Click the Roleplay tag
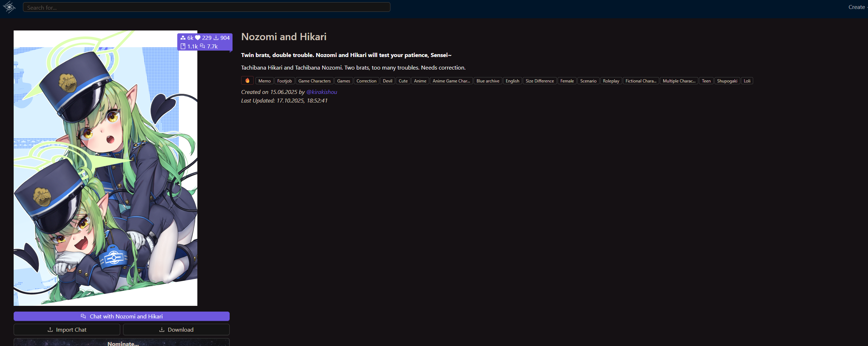 click(611, 81)
